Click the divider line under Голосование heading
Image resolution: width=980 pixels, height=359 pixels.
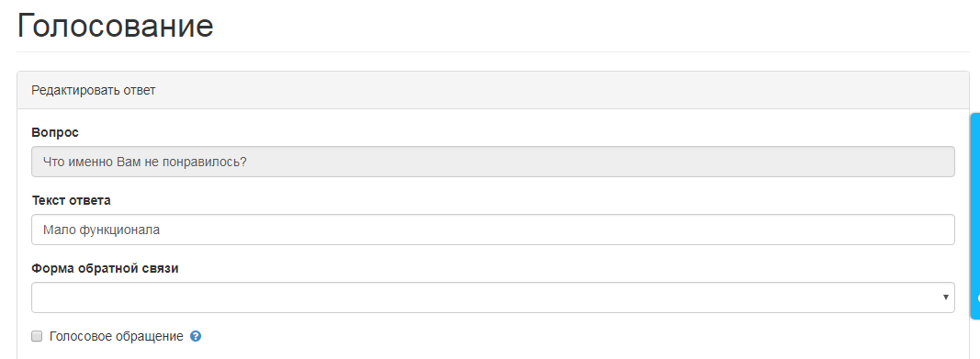(492, 51)
